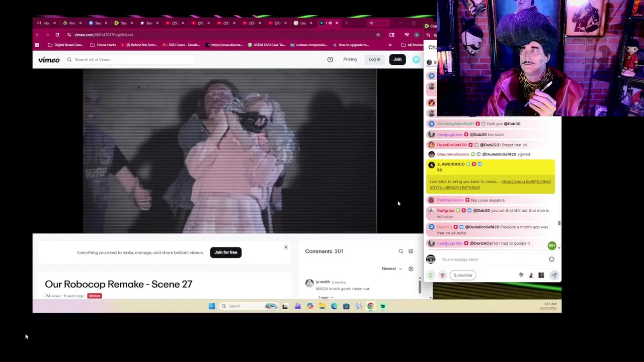Click the Robocop Remake video player

click(230, 151)
